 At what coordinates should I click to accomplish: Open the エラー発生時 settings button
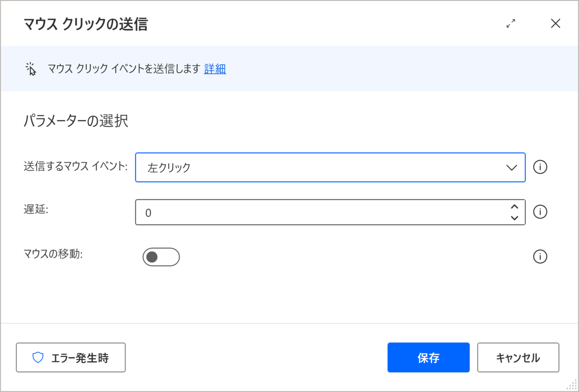coord(71,357)
